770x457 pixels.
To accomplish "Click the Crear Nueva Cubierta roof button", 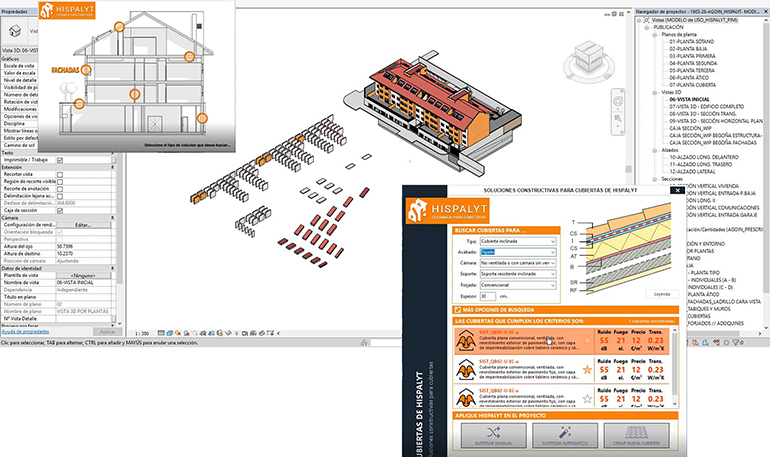I will tap(636, 435).
